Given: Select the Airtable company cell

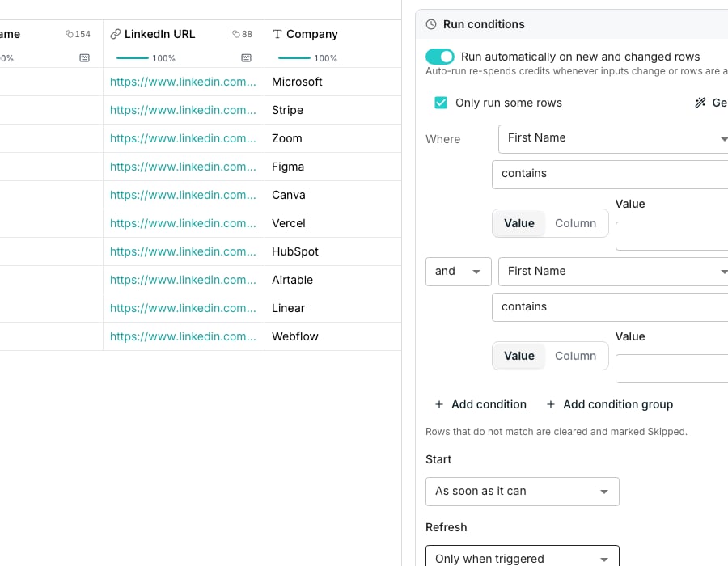Looking at the screenshot, I should pyautogui.click(x=333, y=280).
